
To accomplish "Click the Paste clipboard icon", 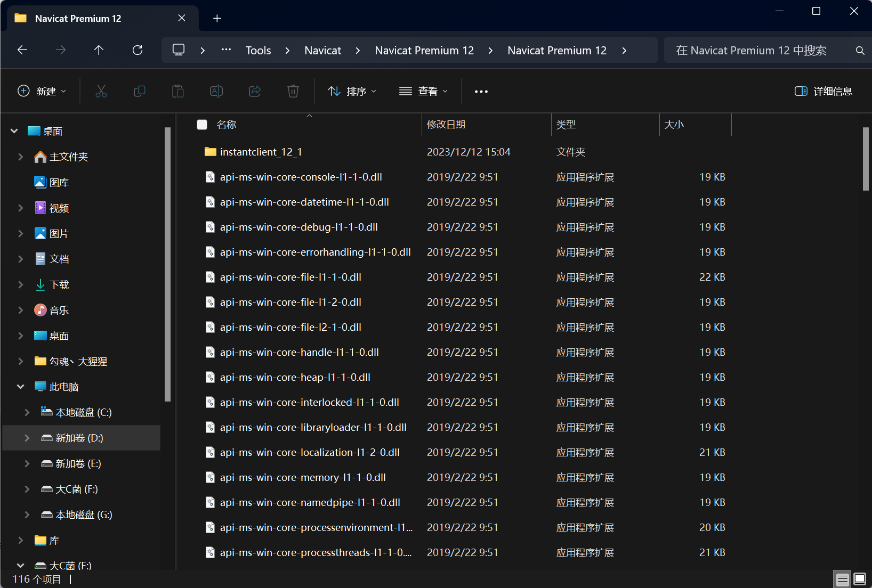I will click(x=178, y=91).
